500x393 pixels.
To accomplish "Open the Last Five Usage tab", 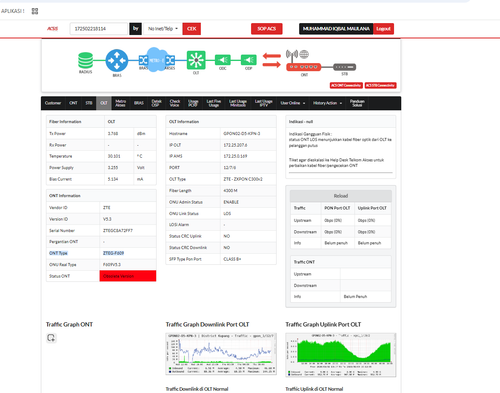I will (x=214, y=103).
